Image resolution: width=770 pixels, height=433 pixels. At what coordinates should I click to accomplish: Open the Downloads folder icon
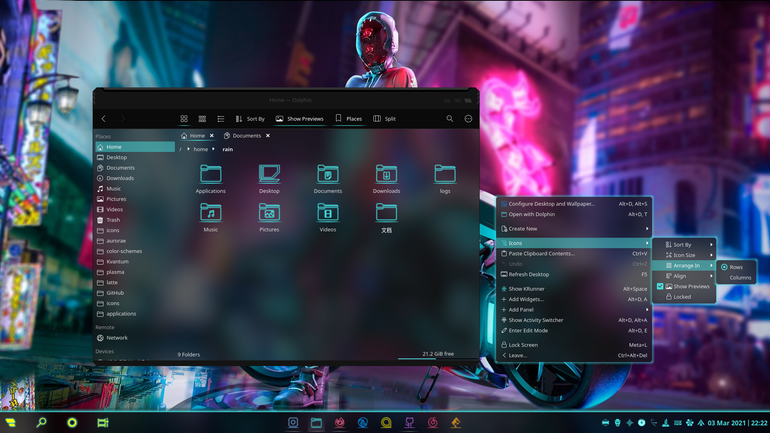tap(386, 179)
